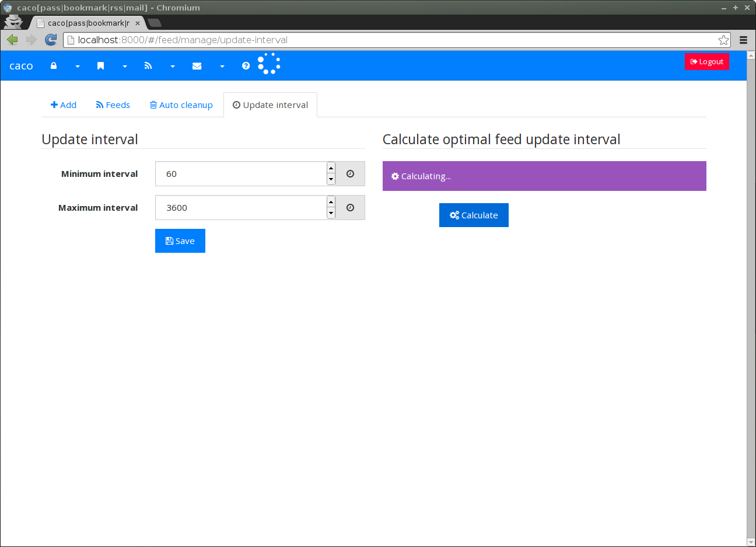Close the caco browser tab
756x547 pixels.
click(x=138, y=23)
